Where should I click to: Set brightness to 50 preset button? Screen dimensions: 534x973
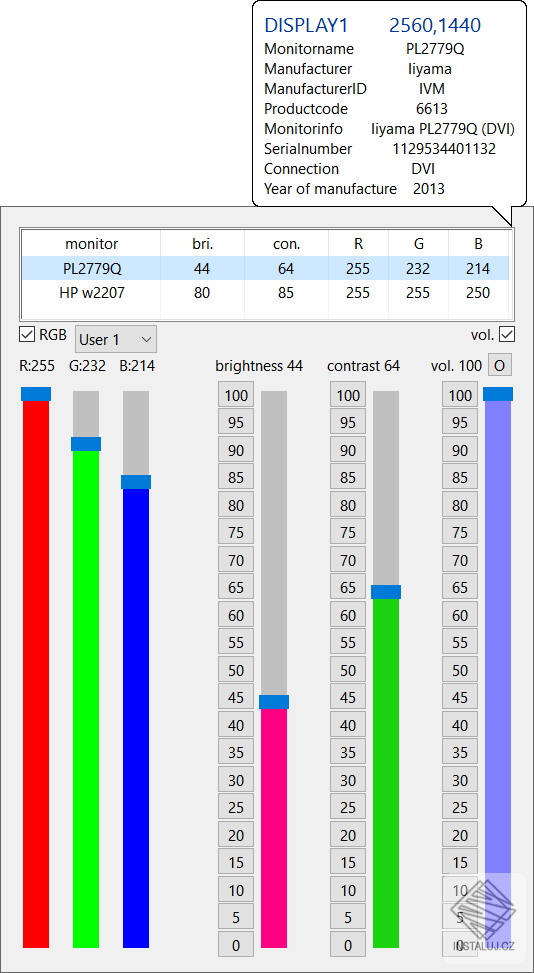coord(236,671)
